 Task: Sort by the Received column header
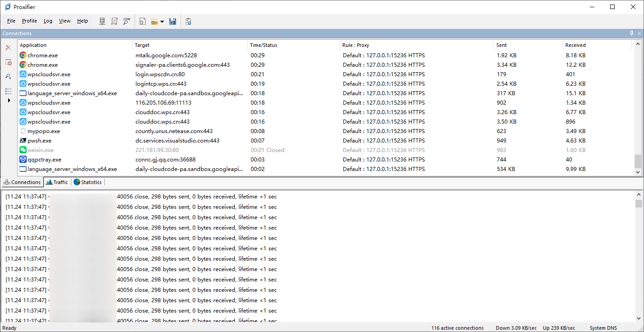575,45
